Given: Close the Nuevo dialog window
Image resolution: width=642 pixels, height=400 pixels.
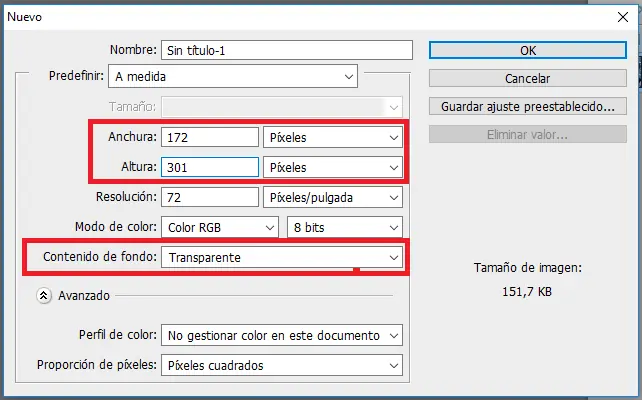Looking at the screenshot, I should click(618, 16).
